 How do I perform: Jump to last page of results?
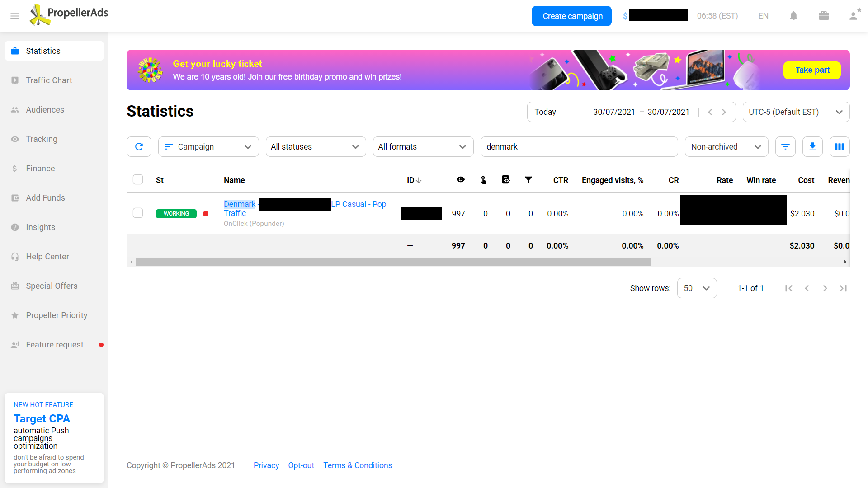[843, 288]
